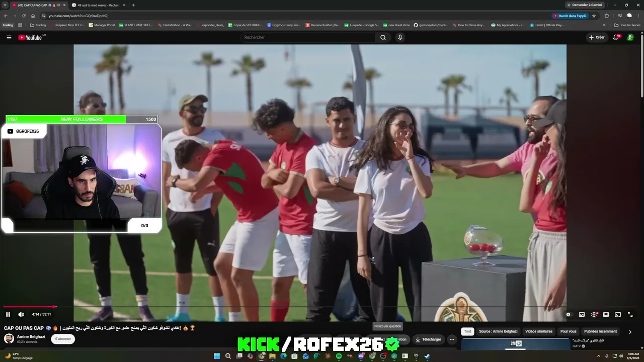Show more filter chips with the right arrow
Viewport: 644px width, 362px height.
point(630,332)
